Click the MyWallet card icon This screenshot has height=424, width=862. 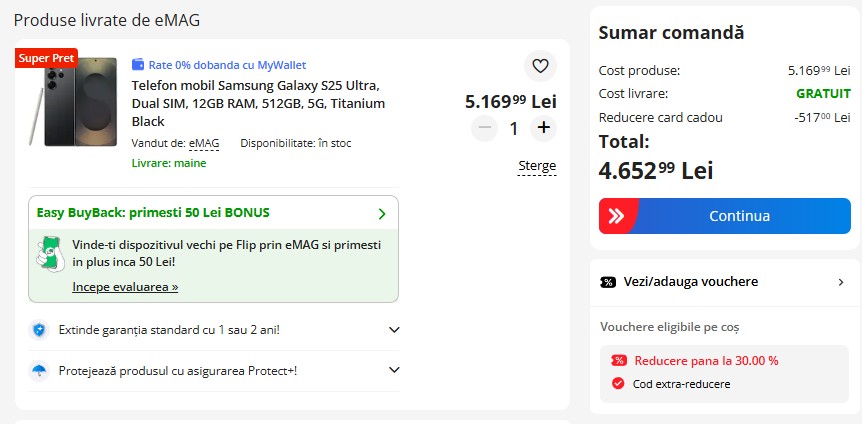coord(138,65)
